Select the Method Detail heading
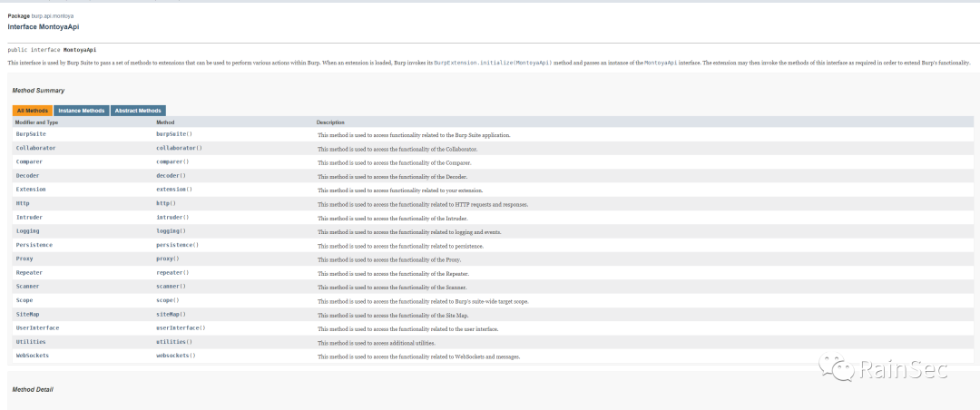Viewport: 980px width, 410px height. click(x=34, y=389)
